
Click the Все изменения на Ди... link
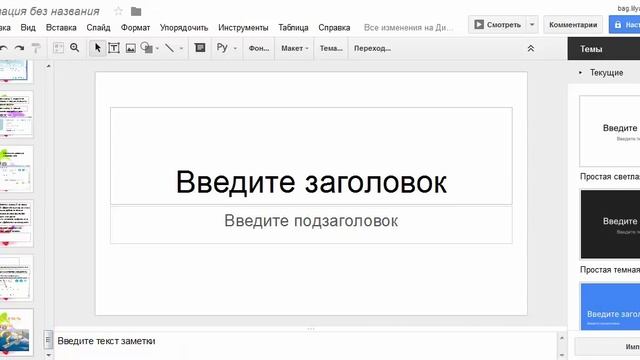tap(408, 27)
